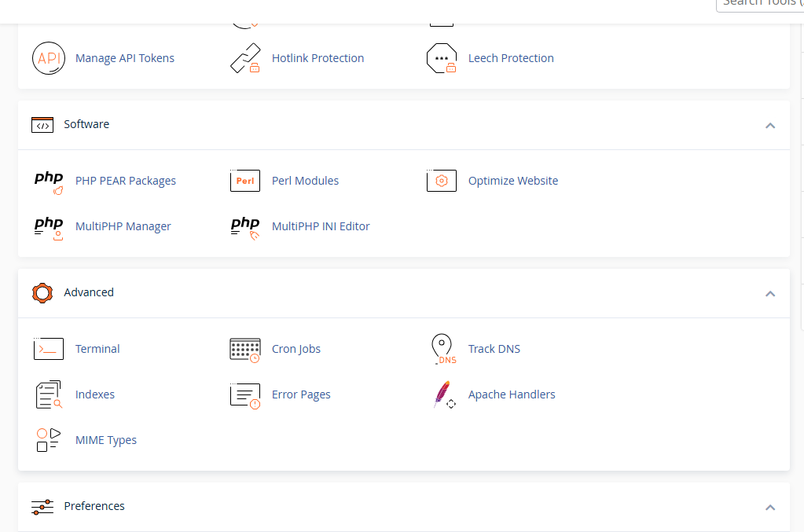
Task: Click the MultiPHP INI Editor icon
Action: 245,228
